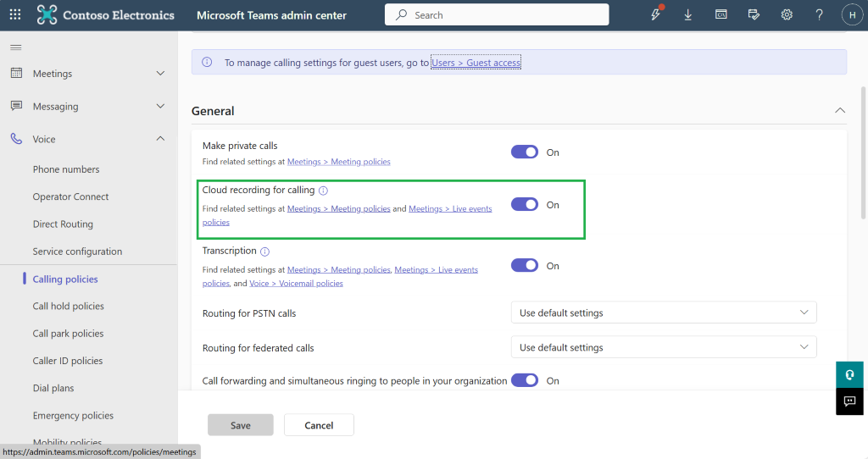The width and height of the screenshot is (868, 459).
Task: Open Service configuration in the sidebar
Action: (77, 251)
